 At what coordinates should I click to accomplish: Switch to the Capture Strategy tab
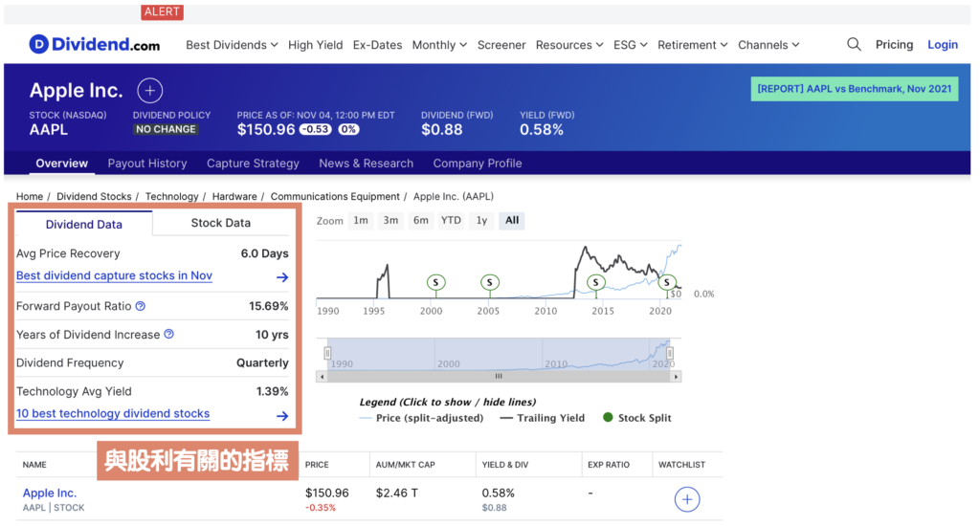coord(253,163)
